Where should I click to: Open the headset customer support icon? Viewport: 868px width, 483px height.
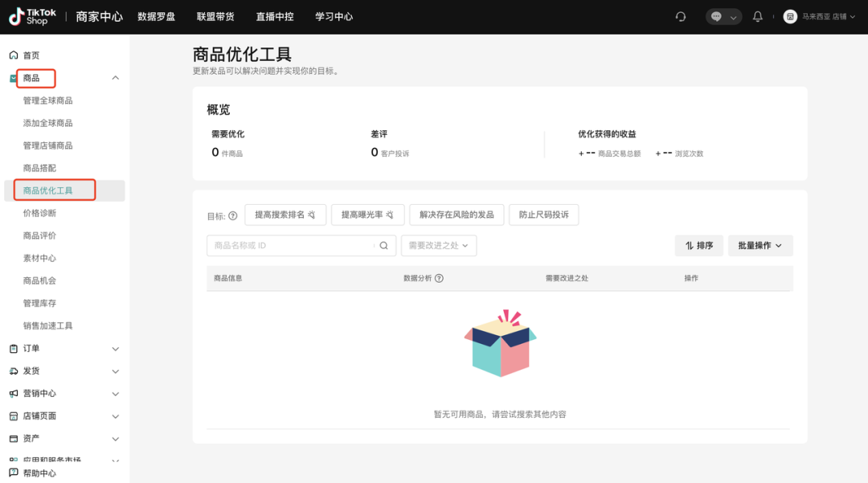[x=680, y=16]
